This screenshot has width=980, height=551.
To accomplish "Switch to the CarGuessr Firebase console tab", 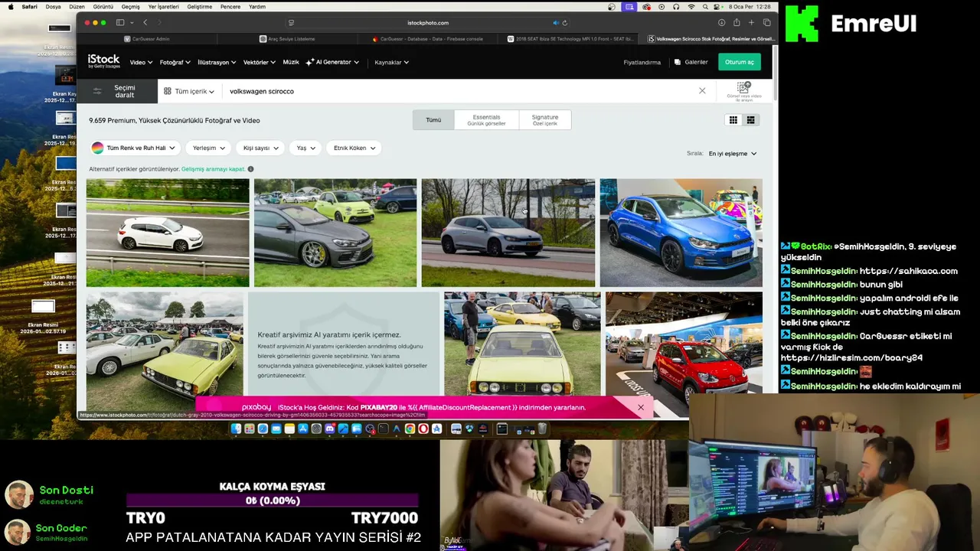I will tap(427, 39).
